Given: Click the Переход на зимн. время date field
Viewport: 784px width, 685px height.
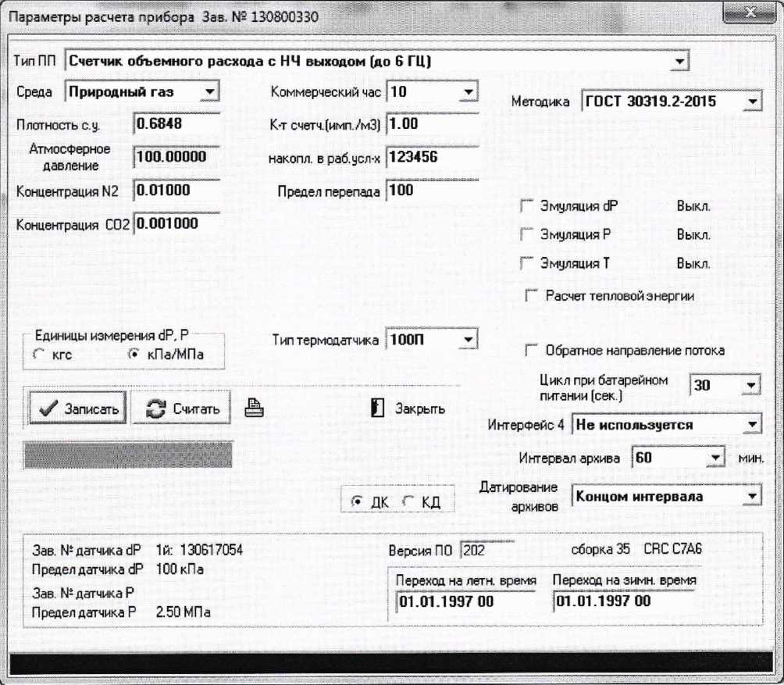Looking at the screenshot, I should (x=623, y=601).
